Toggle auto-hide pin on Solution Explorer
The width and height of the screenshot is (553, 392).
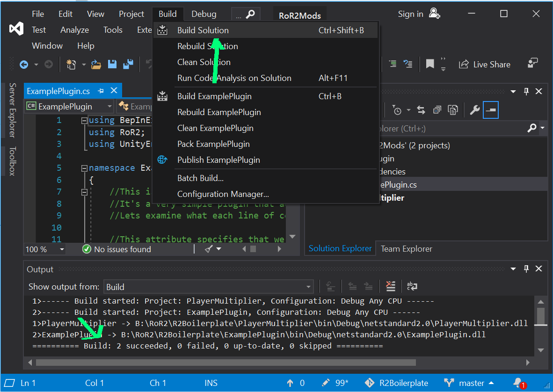click(526, 91)
